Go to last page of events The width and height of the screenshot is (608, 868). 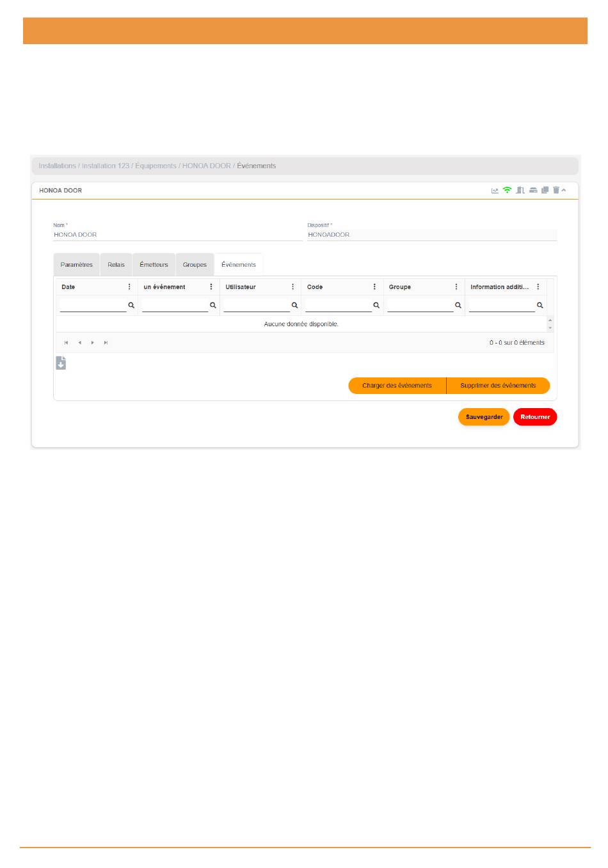[106, 343]
